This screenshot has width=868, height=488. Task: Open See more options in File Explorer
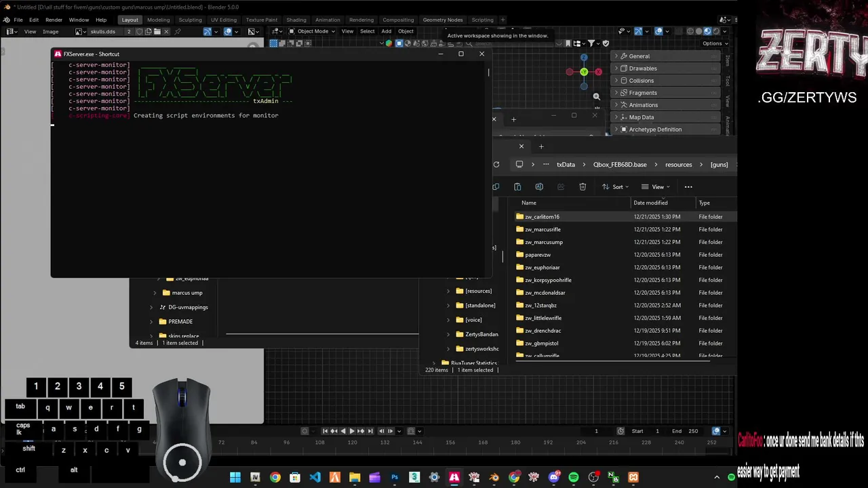(688, 186)
